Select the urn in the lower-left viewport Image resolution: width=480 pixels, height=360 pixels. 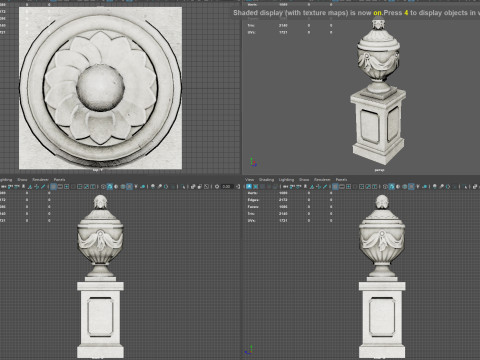pos(100,237)
